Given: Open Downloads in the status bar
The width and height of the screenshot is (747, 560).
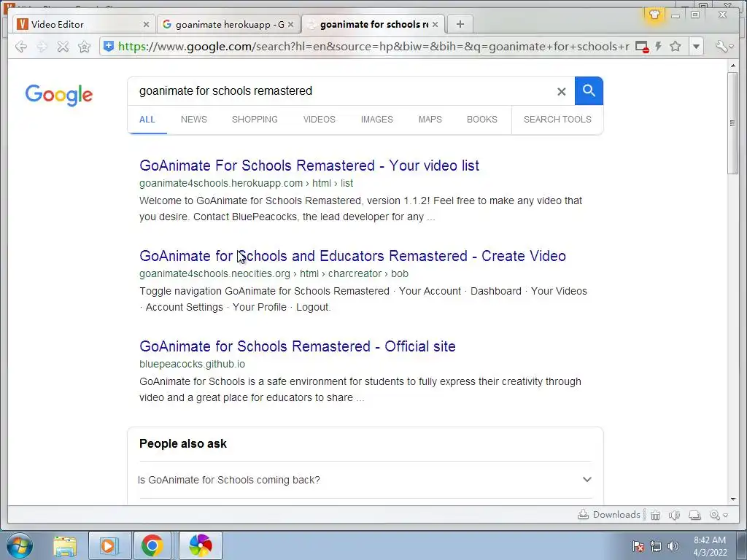Looking at the screenshot, I should point(609,515).
